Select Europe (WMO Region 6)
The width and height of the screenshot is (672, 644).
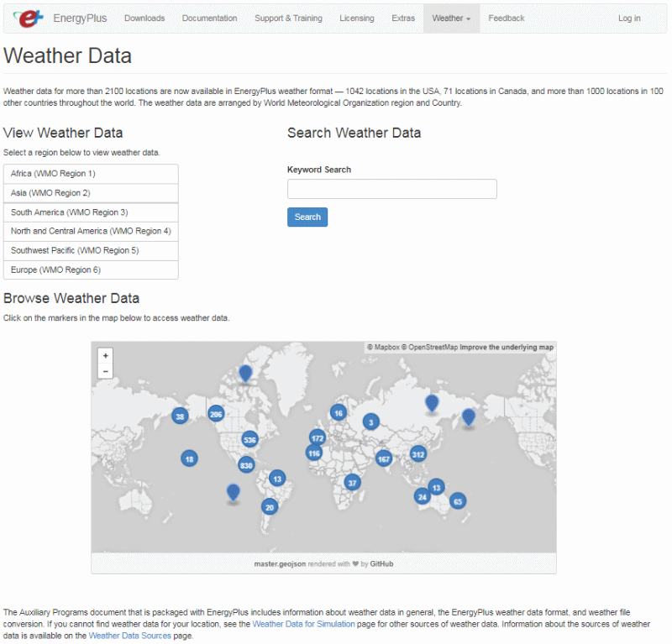click(91, 269)
